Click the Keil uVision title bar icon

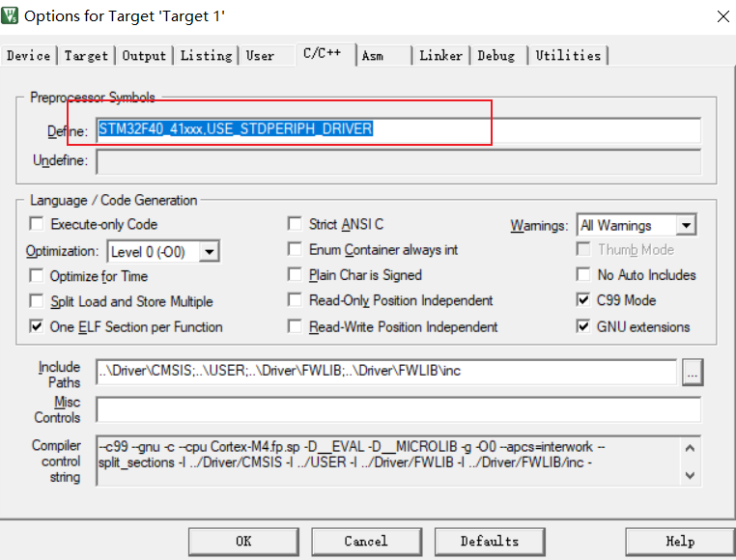pos(10,15)
